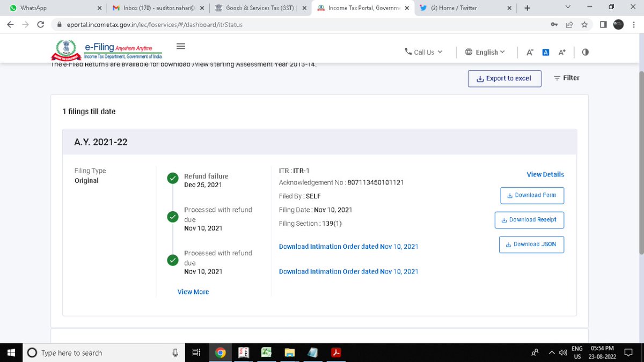644x362 pixels.
Task: Click the microphone icon in taskbar search
Action: point(175,352)
